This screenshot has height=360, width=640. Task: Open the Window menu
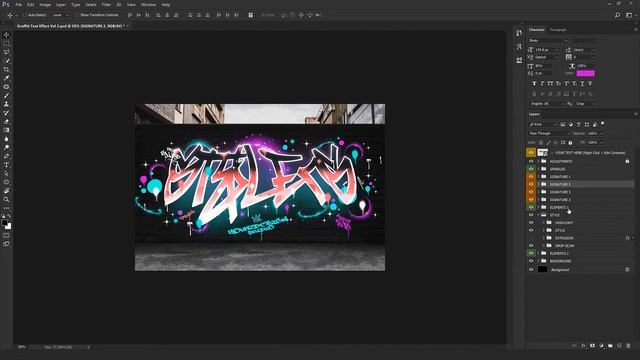[148, 4]
